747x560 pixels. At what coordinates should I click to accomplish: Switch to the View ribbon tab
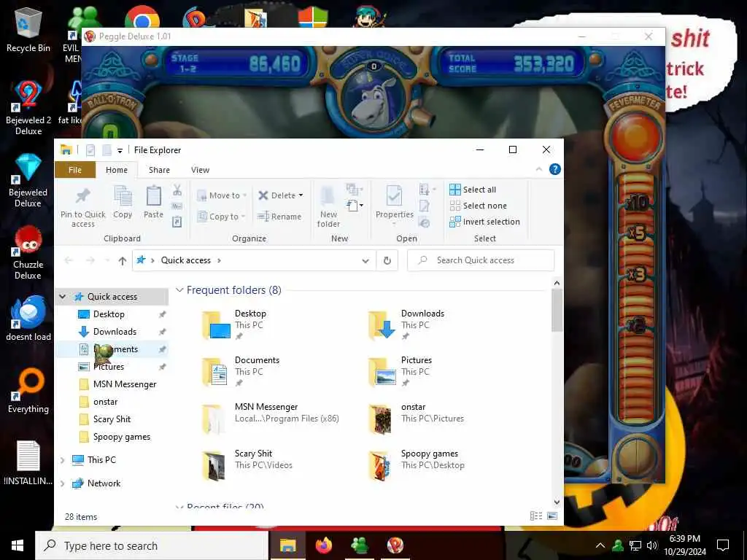click(x=200, y=170)
